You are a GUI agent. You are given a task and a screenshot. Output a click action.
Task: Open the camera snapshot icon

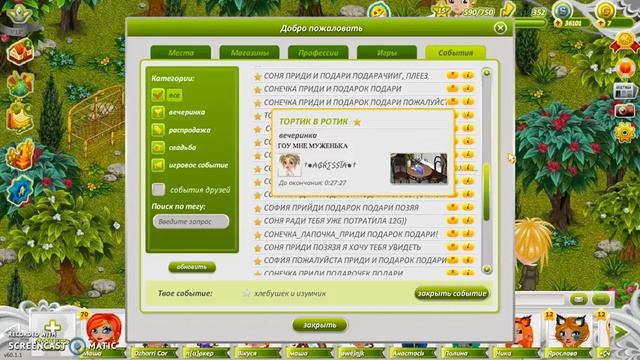[x=625, y=111]
